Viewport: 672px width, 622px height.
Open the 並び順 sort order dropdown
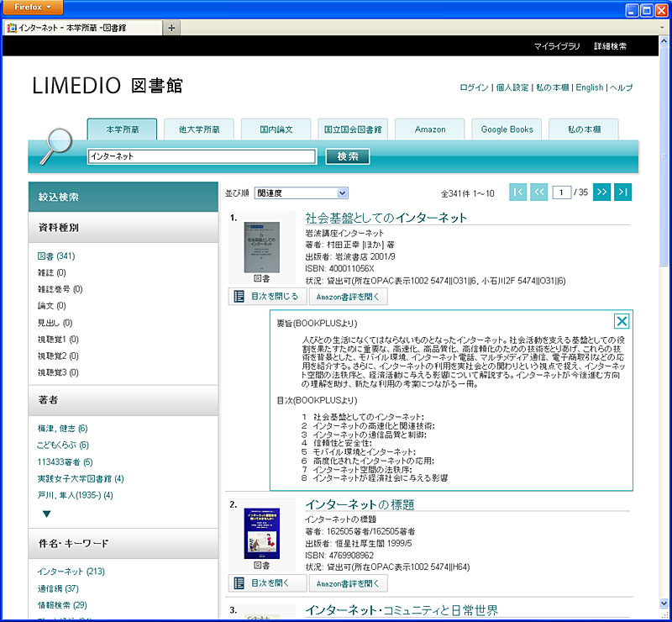point(301,192)
